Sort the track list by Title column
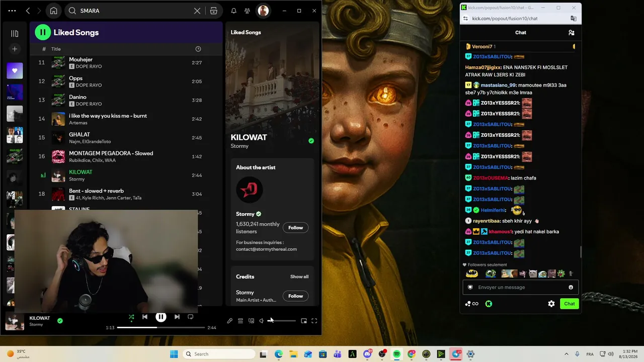Screen dimensions: 644x362 pos(56,49)
